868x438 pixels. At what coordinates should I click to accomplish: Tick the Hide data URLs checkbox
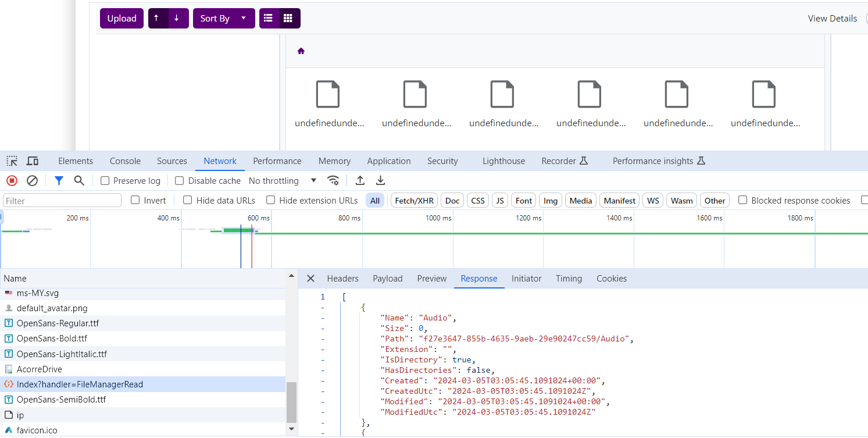[x=188, y=200]
